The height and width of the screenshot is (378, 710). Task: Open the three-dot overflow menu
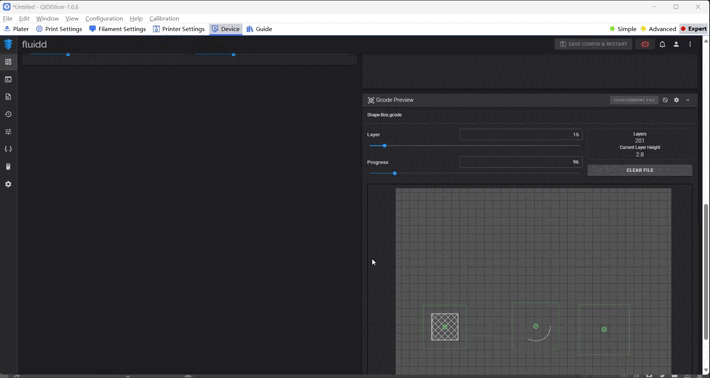point(690,44)
